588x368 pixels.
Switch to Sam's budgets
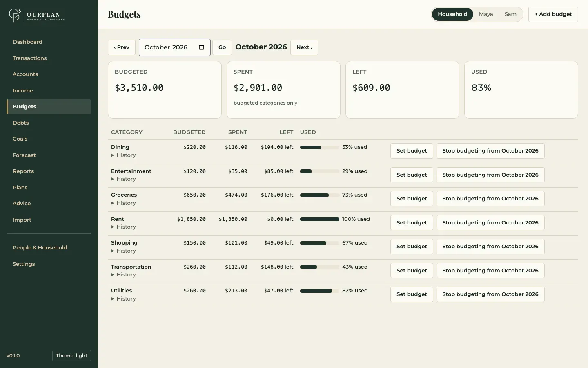(x=510, y=14)
